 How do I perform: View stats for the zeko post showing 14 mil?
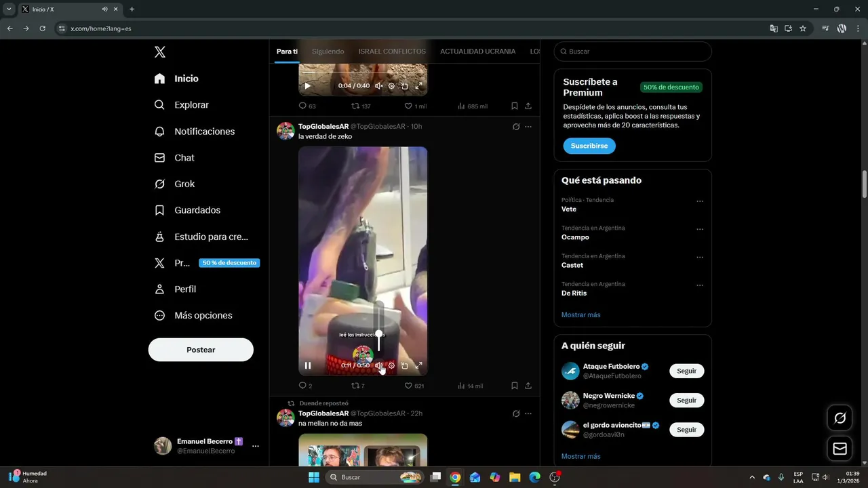pyautogui.click(x=470, y=386)
